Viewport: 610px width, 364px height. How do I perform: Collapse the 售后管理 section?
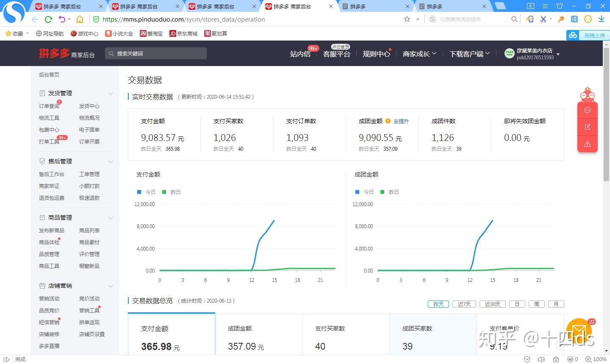[x=111, y=162]
